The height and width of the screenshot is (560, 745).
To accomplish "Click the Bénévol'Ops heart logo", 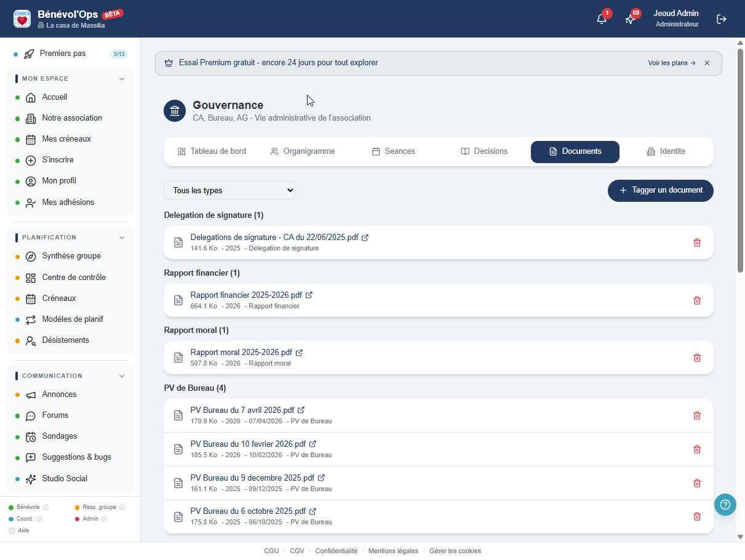I will point(22,19).
